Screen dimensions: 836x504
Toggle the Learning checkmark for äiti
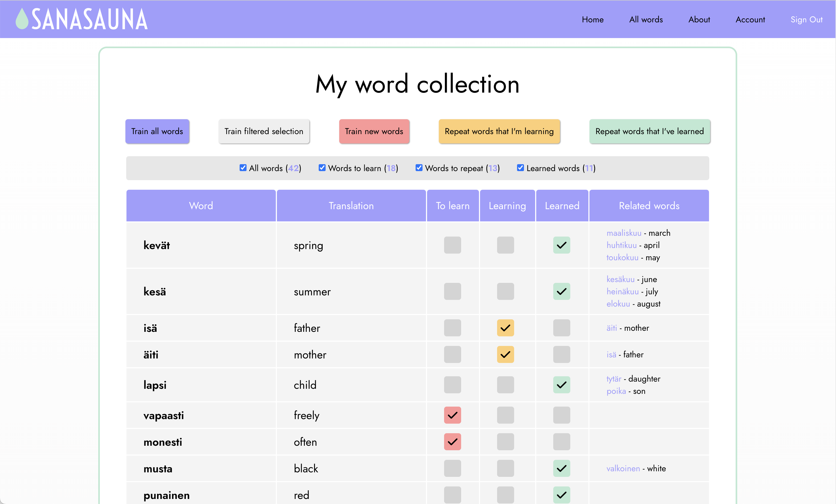(505, 354)
